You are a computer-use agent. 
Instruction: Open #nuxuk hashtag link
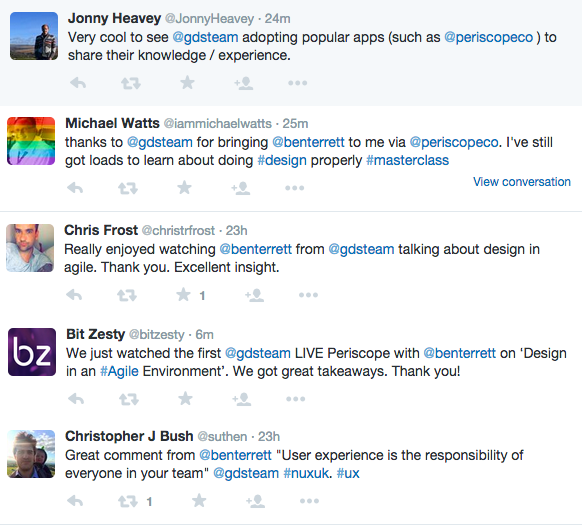click(306, 473)
